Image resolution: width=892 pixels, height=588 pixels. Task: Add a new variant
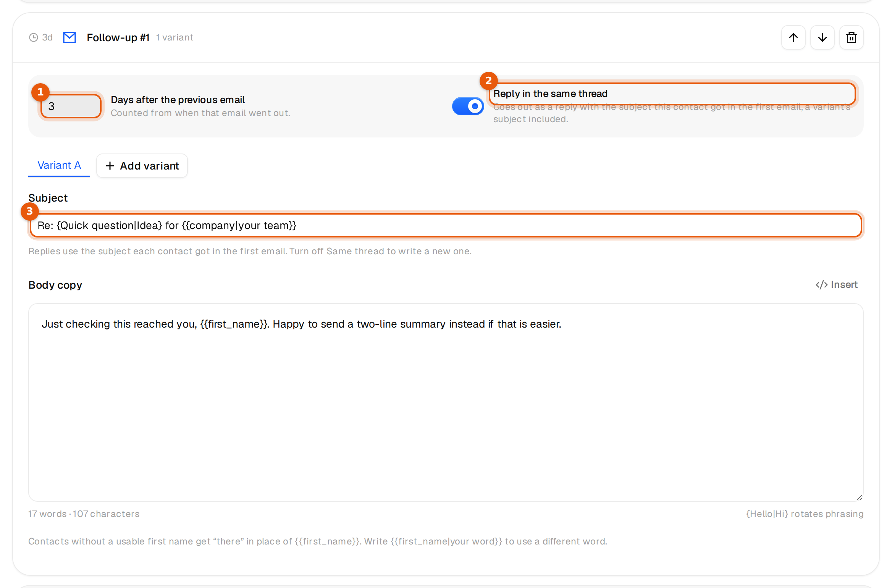[142, 166]
